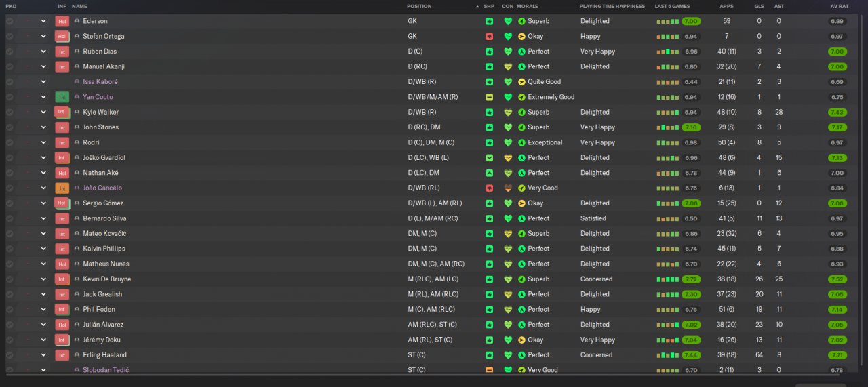Screen dimensions: 868x387
Task: Open Yan Couto's player profile
Action: click(x=98, y=97)
